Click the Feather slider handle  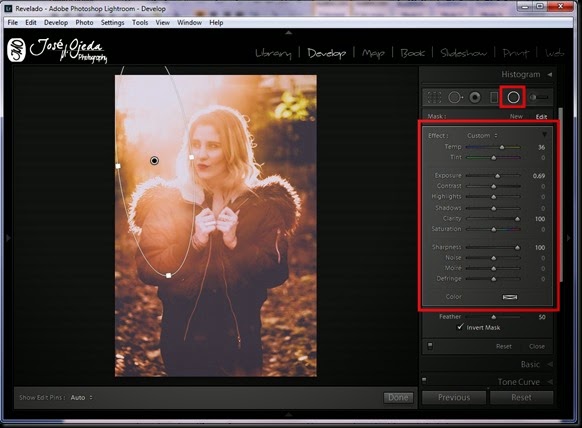click(x=494, y=317)
